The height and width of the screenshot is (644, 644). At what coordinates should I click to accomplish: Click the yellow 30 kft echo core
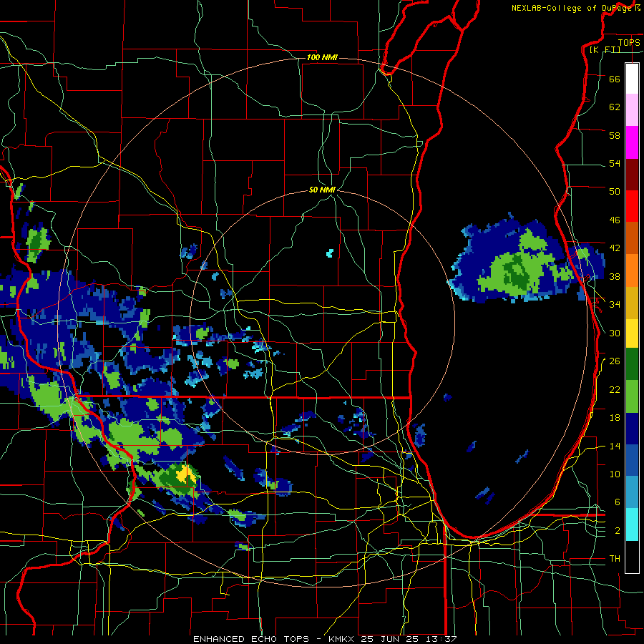[187, 474]
